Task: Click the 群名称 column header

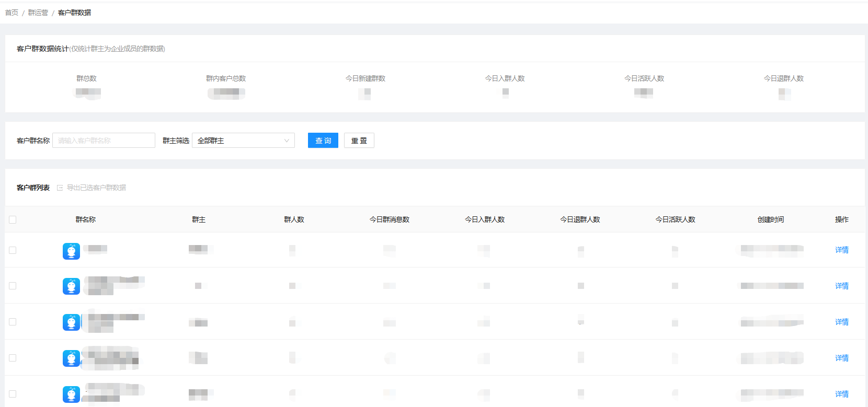Action: pyautogui.click(x=86, y=219)
